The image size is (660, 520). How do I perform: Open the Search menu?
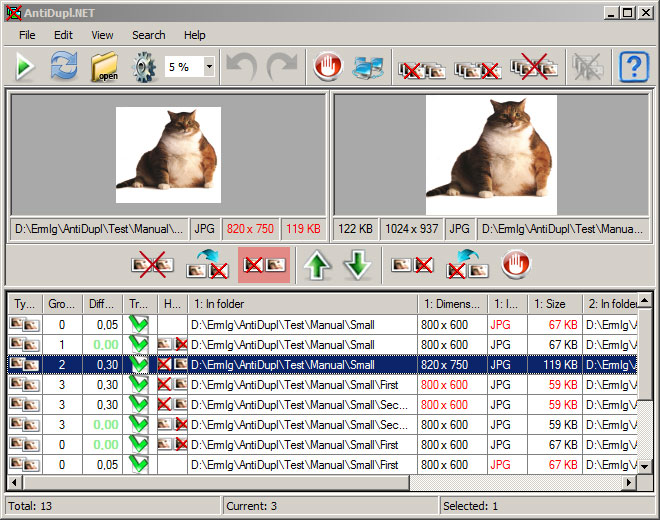[149, 35]
